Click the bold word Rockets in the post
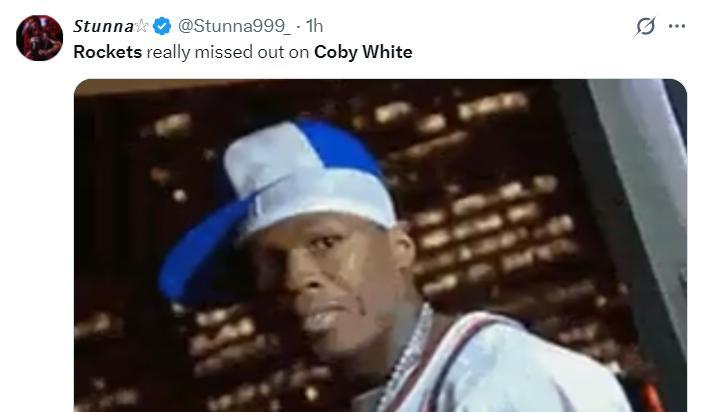The image size is (704, 412). click(107, 52)
